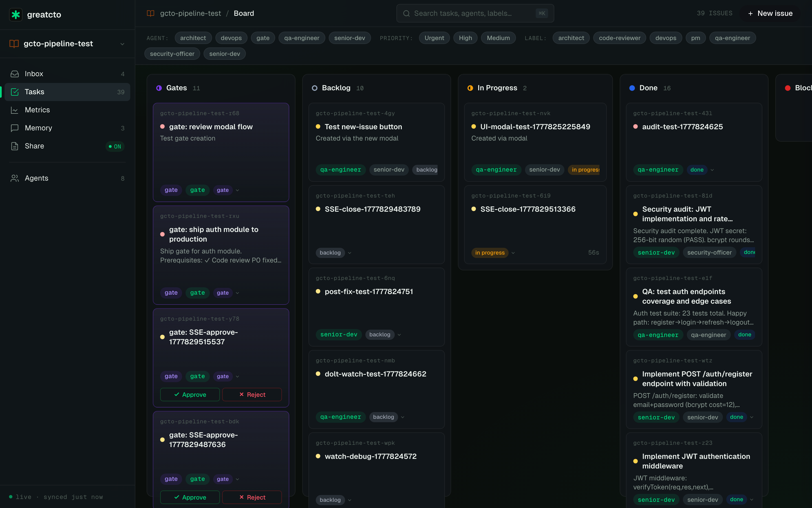Toggle the senior-dev agent filter chip
The image size is (812, 508).
pyautogui.click(x=350, y=38)
